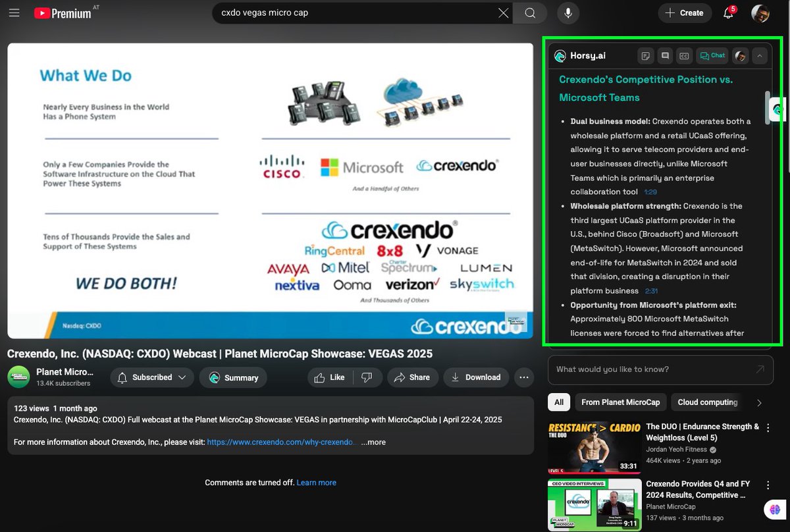Send the Horsy.ai question with the arrow
This screenshot has width=790, height=532.
coord(761,369)
